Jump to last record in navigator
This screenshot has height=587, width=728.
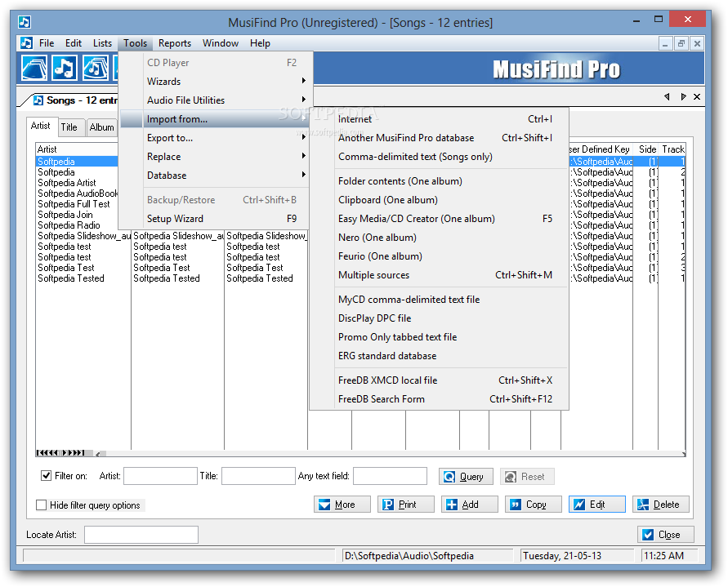82,452
